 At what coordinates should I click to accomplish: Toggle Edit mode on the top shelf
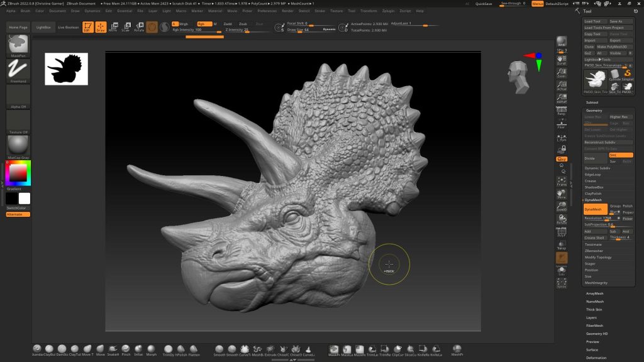pos(87,27)
